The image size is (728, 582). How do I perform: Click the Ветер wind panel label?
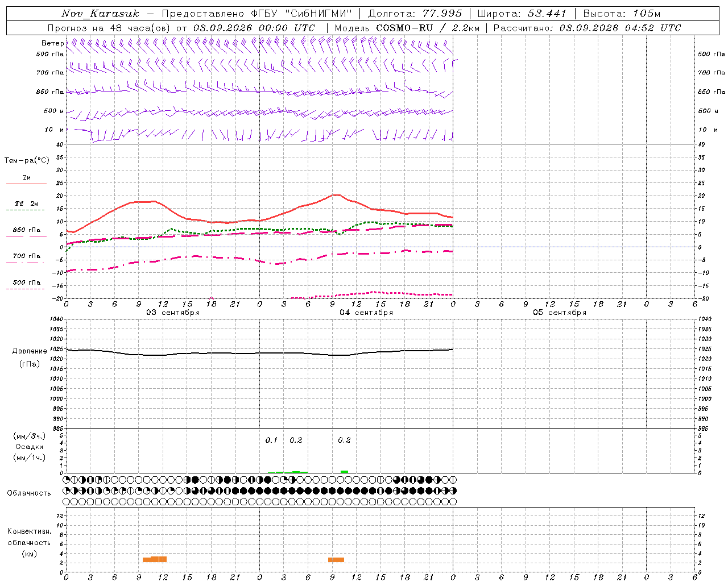pyautogui.click(x=53, y=43)
